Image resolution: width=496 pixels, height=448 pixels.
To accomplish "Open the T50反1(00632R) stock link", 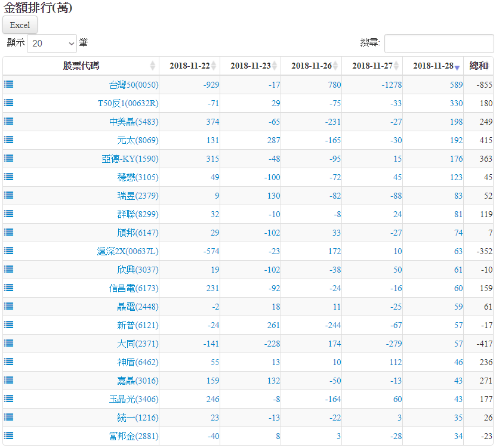I will pos(128,103).
